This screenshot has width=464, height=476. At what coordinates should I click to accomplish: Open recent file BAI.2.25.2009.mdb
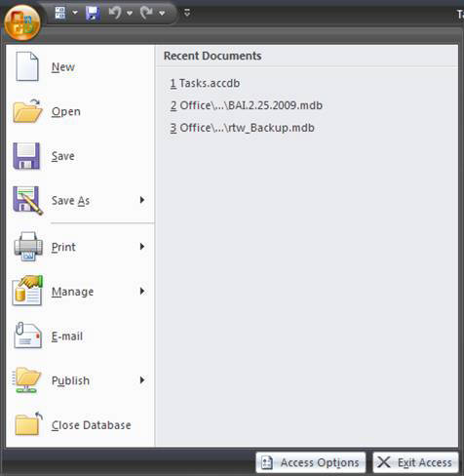point(247,105)
